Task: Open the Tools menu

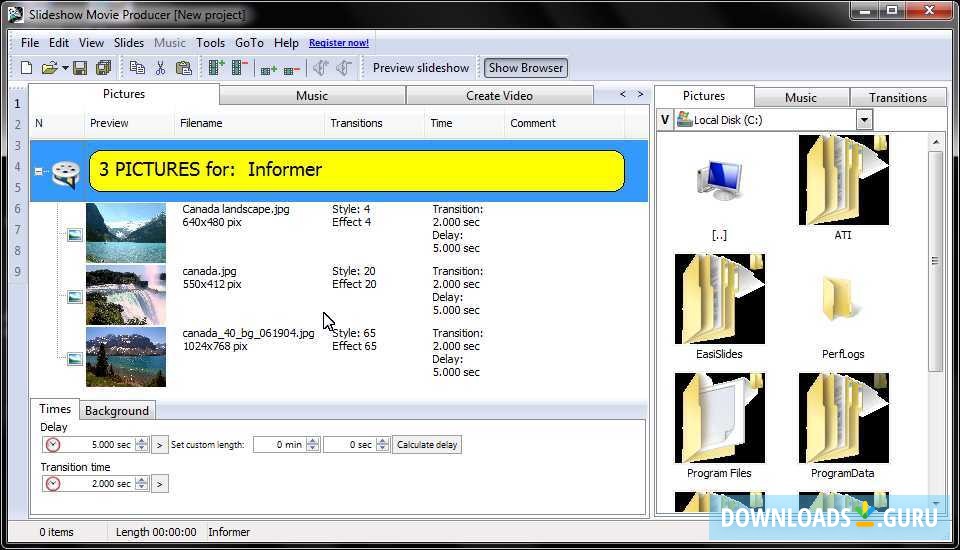Action: pos(210,43)
